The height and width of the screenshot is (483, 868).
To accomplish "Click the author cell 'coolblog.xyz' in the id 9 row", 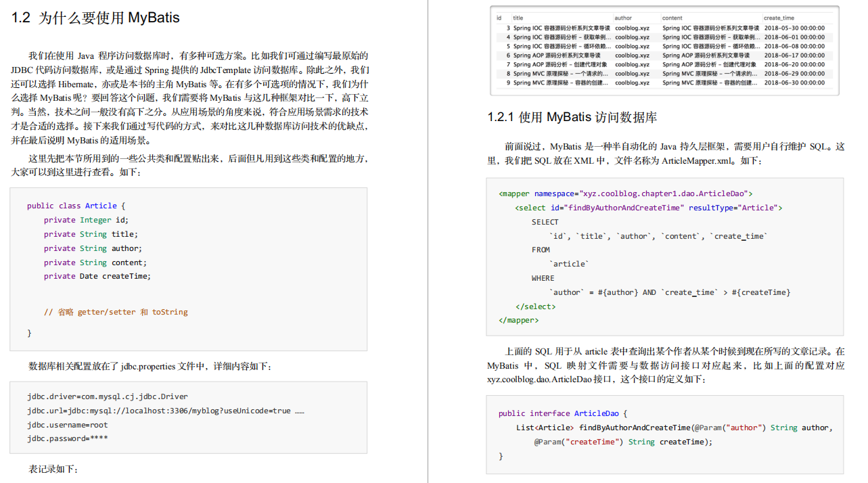I will (632, 83).
